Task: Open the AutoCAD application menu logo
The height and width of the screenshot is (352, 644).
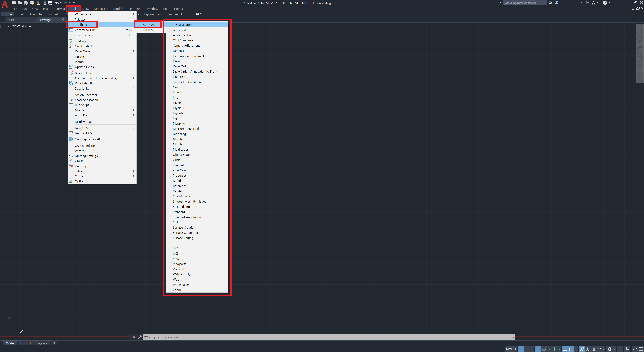Action: tap(5, 4)
